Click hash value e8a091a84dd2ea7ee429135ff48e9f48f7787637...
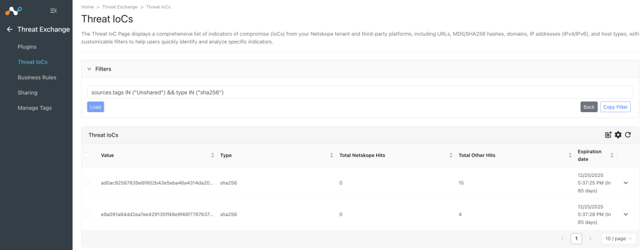 157,215
